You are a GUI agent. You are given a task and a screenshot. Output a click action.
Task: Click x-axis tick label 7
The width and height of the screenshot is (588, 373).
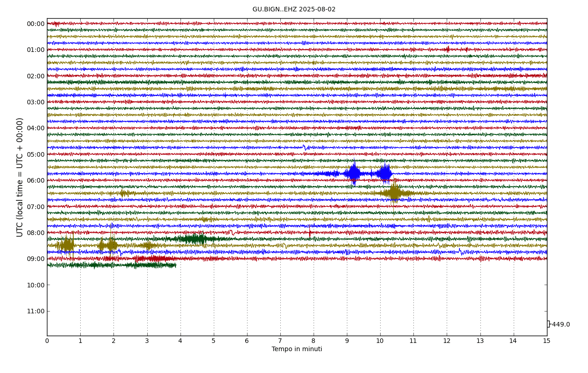click(280, 341)
